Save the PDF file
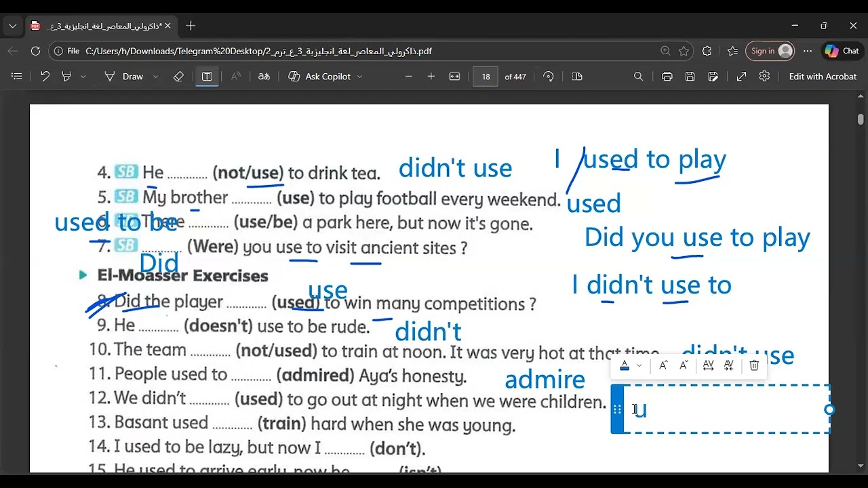The width and height of the screenshot is (868, 488). coord(690,77)
